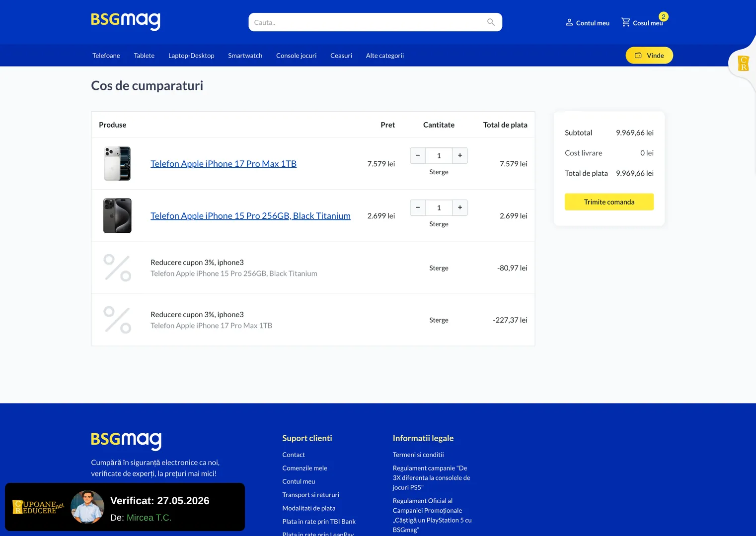Remove the -80,97 lei coupon discount
This screenshot has height=536, width=756.
pyautogui.click(x=439, y=268)
